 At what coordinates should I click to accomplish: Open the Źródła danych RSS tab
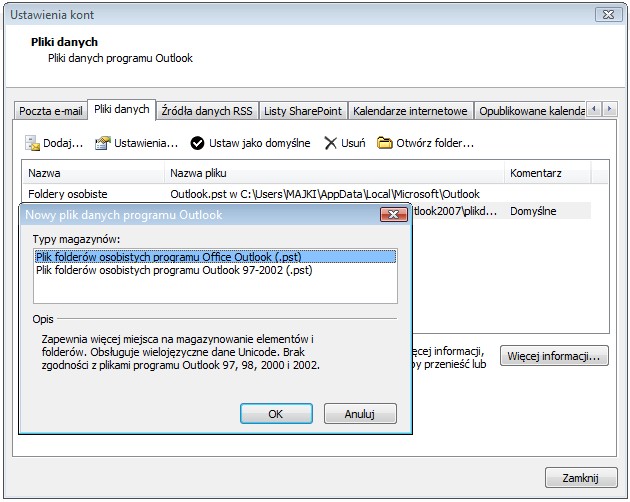click(x=207, y=109)
